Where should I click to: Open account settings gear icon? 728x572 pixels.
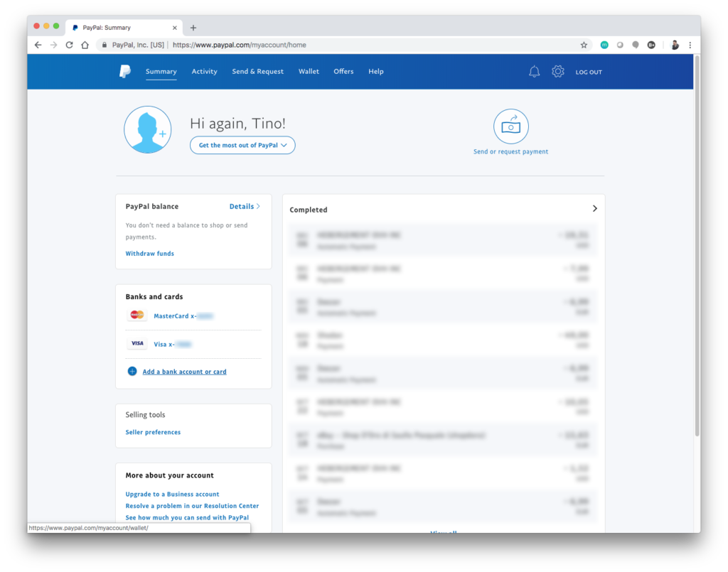pos(558,72)
